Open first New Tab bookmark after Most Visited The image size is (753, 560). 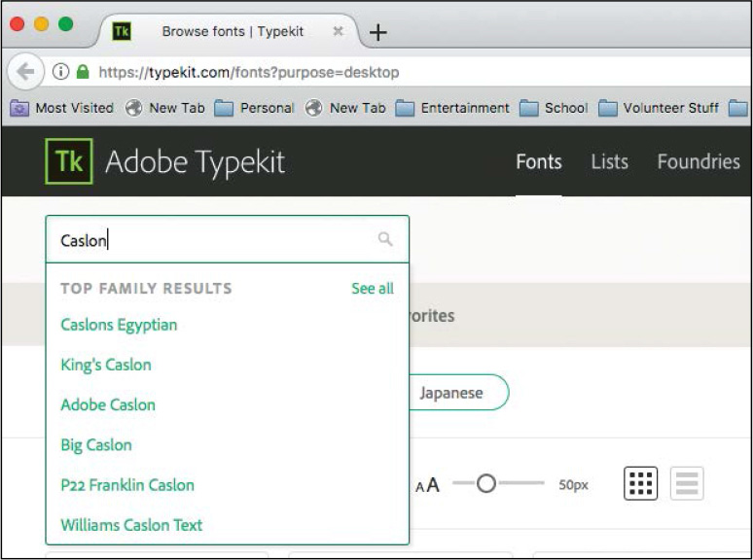coord(164,108)
